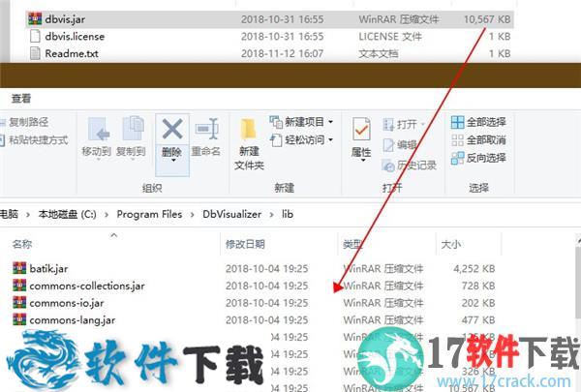
Task: Click the 10,567 KB size of dbvis.jar
Action: pos(487,19)
